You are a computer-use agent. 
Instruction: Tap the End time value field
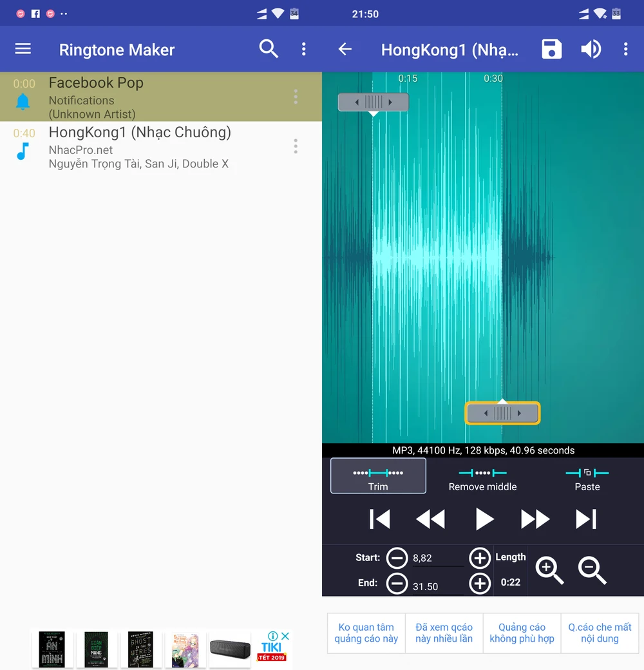437,586
